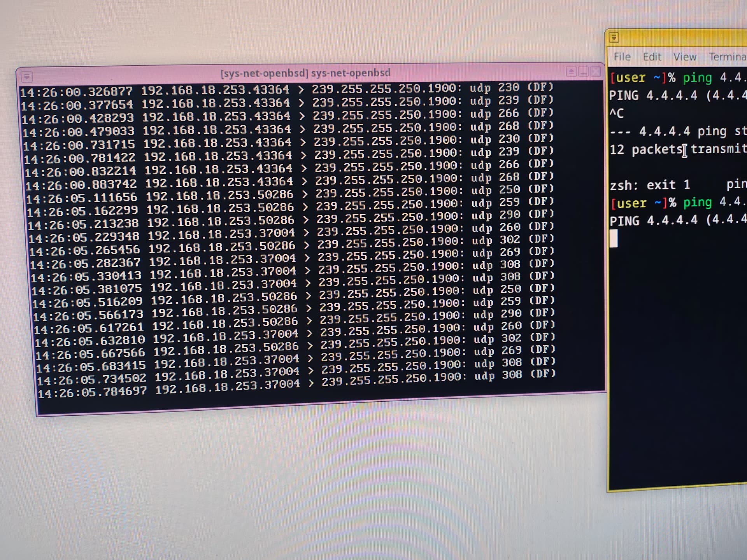Screen dimensions: 747x560
Task: Open the Terminal menu in the menubar
Action: point(728,57)
